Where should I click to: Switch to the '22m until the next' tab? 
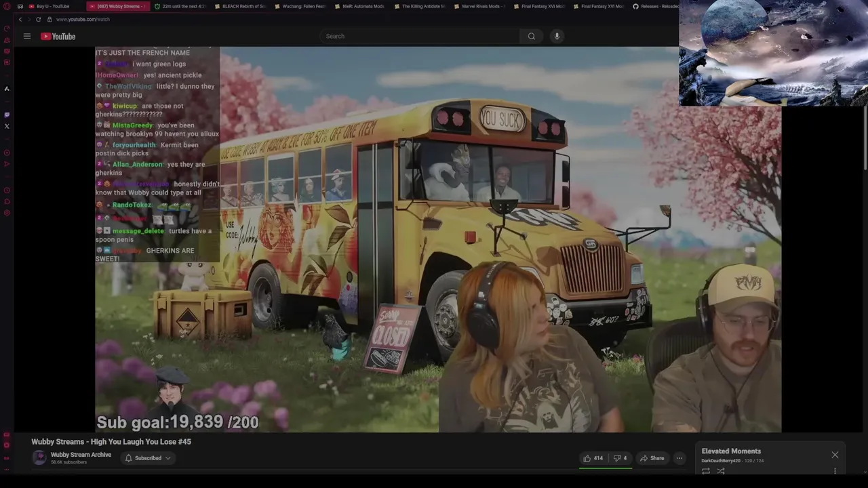(179, 6)
